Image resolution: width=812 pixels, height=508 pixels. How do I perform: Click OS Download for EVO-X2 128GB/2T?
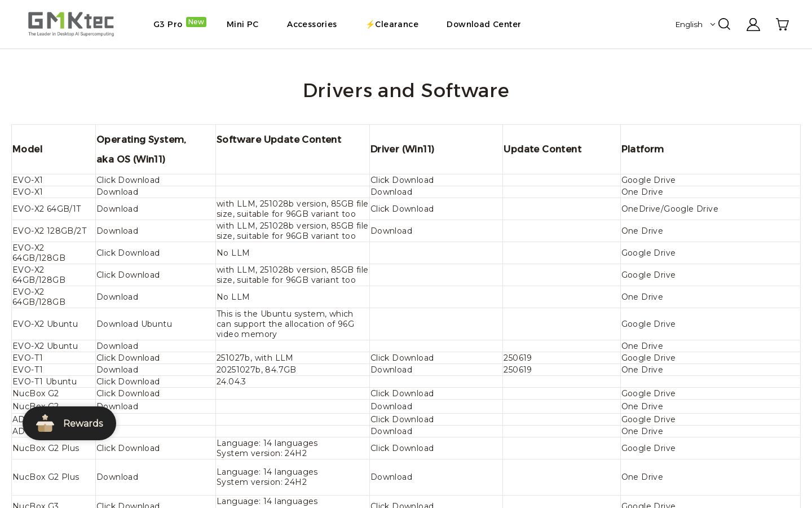point(117,231)
